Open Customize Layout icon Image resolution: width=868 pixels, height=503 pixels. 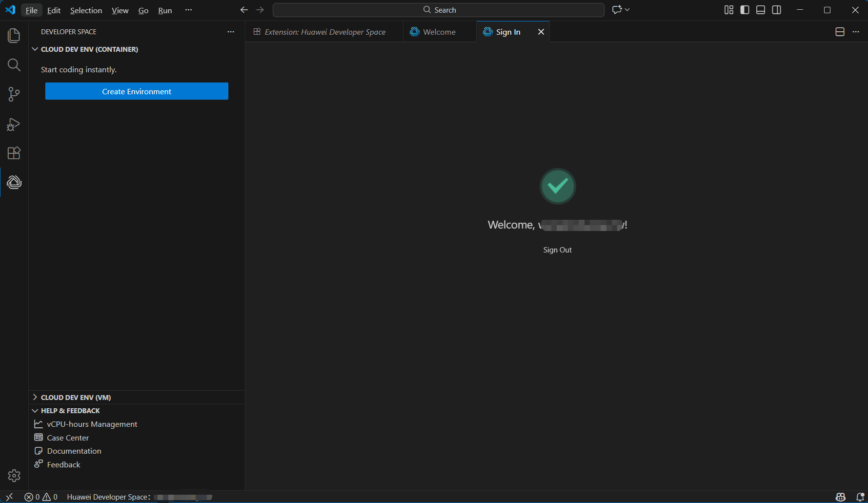729,10
